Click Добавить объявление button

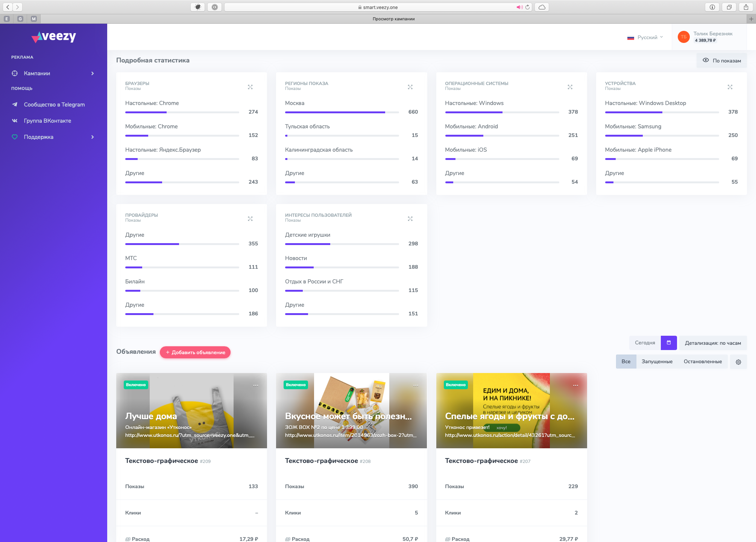[195, 352]
